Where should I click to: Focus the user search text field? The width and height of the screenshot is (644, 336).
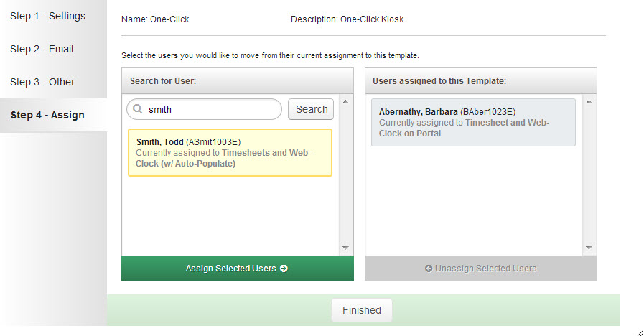pyautogui.click(x=204, y=109)
